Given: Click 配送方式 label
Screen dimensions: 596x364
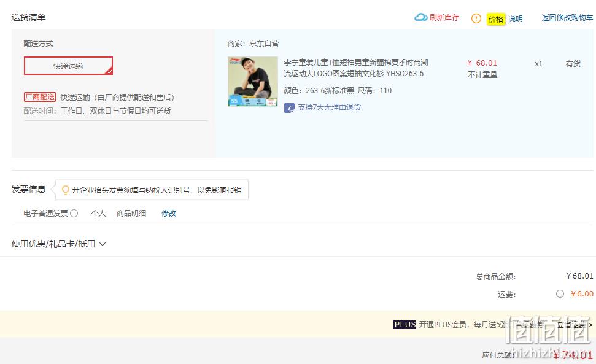Looking at the screenshot, I should tap(39, 44).
